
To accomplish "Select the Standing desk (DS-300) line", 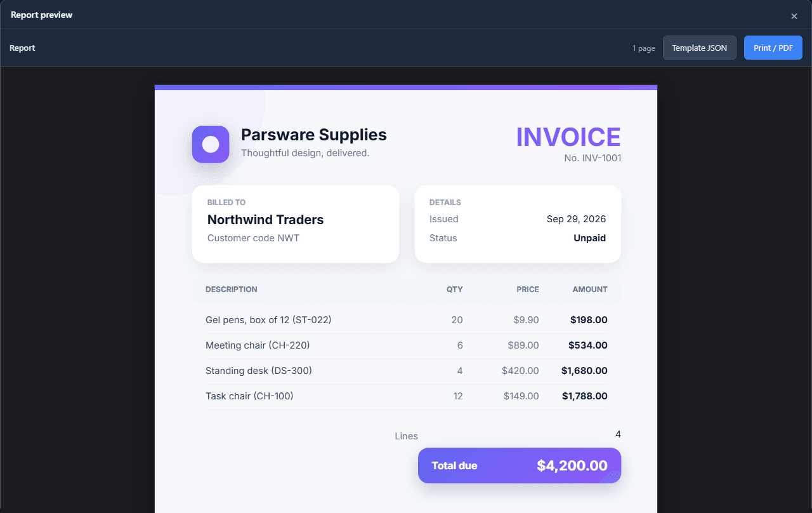I will (407, 371).
